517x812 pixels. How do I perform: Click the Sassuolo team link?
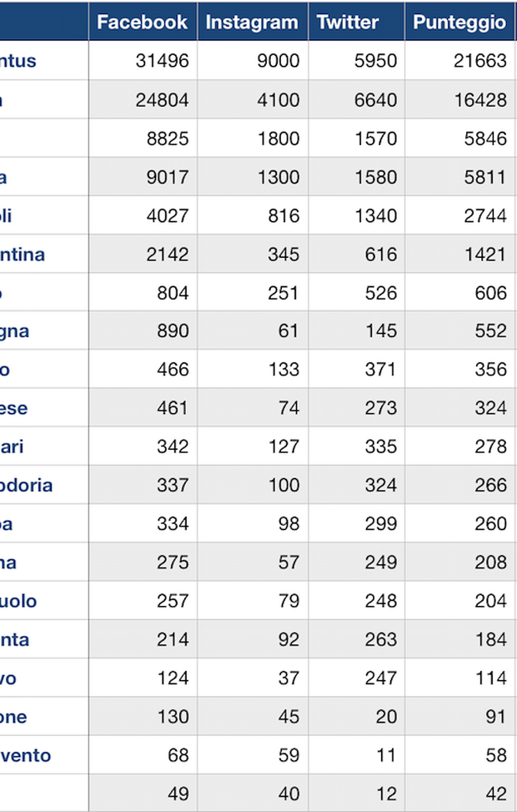[19, 601]
